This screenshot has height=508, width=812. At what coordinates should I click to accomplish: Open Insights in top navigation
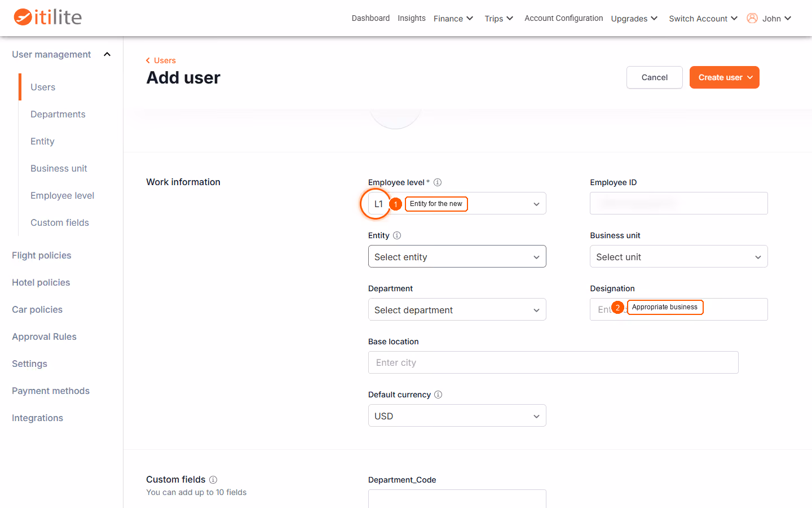coord(412,18)
